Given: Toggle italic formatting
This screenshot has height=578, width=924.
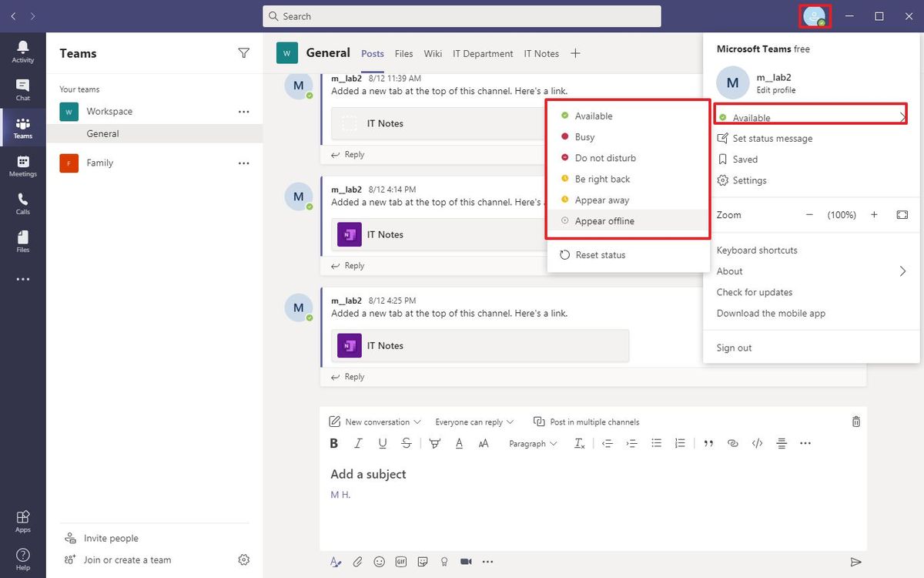Looking at the screenshot, I should (x=358, y=443).
